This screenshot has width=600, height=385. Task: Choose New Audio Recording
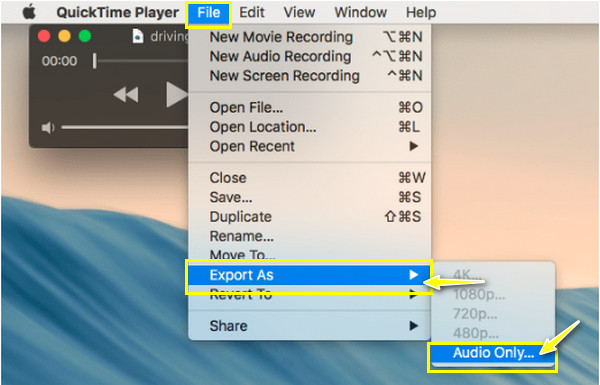pyautogui.click(x=310, y=56)
